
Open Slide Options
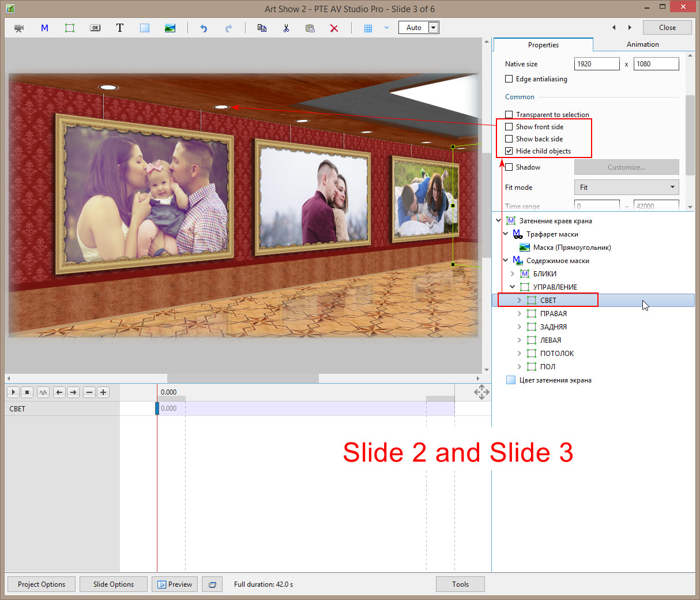(x=114, y=584)
